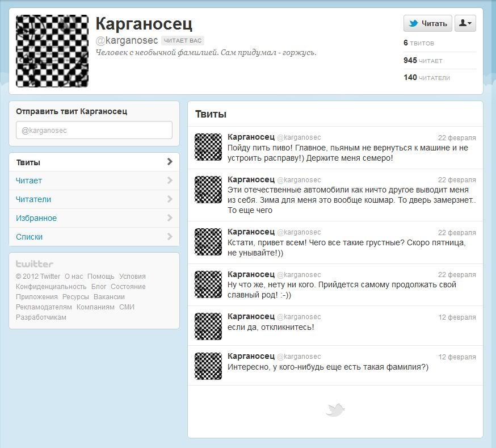Open the Разработчикам footer link
This screenshot has width=496, height=448.
pos(41,317)
